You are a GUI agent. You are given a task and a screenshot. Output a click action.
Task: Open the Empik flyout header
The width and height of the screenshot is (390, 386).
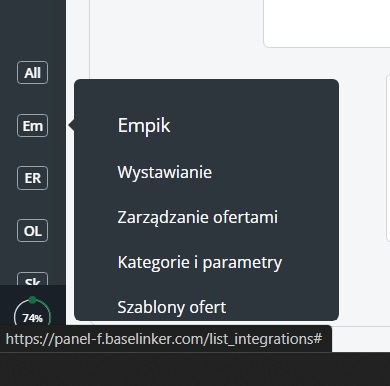tap(144, 126)
